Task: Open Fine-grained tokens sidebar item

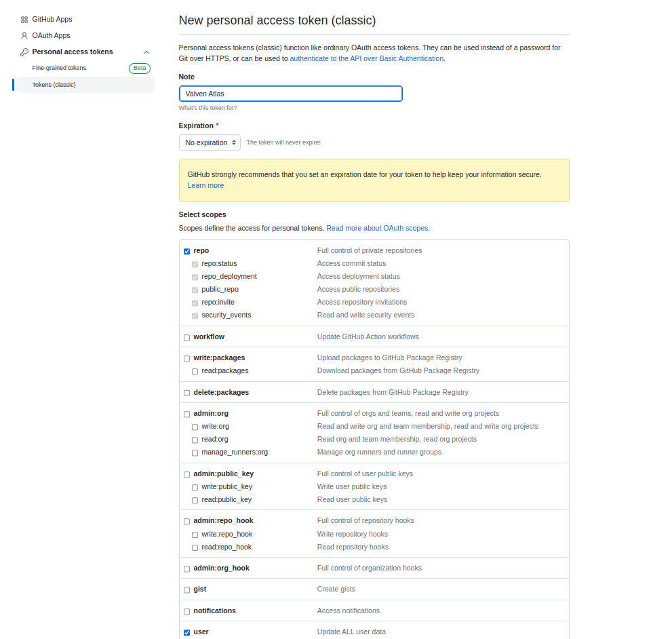Action: pyautogui.click(x=59, y=68)
